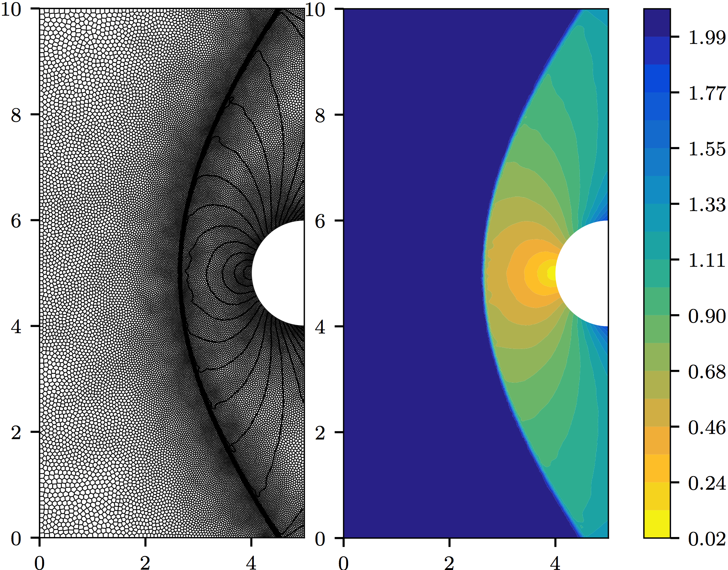Screen dimensions: 728x570
Task: Click the x-axis label 4 of mesh plot
Action: [x=251, y=563]
